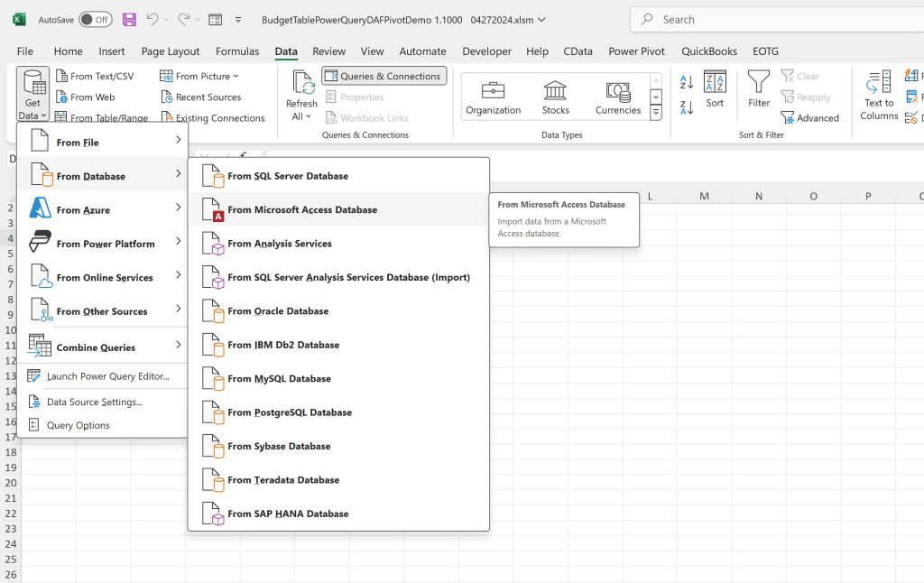Switch to the Formulas ribbon tab
The width and height of the screenshot is (924, 583).
(x=237, y=51)
